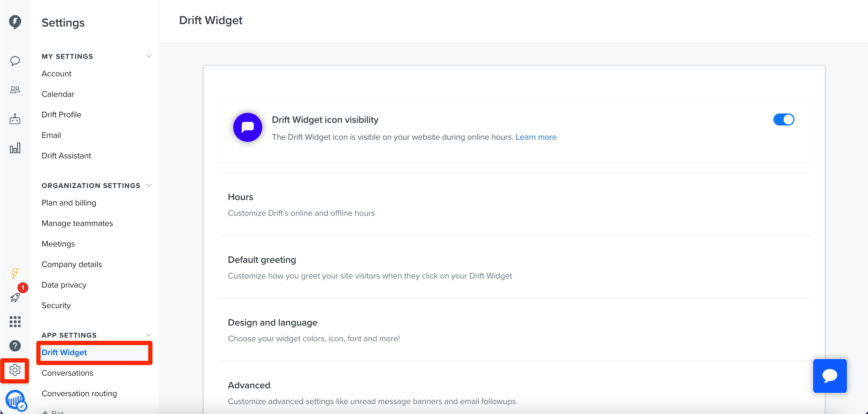Open the Conversations chat bubble icon
The height and width of the screenshot is (414, 868).
coord(15,61)
